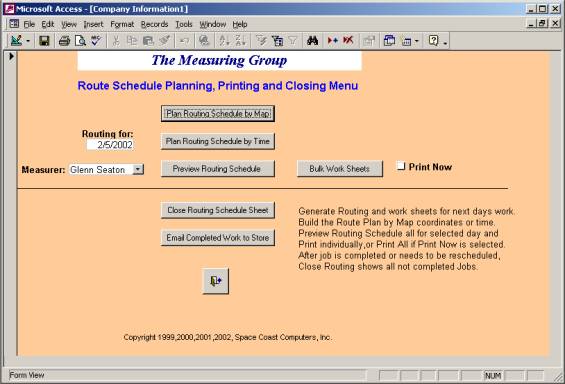Click the Save disk icon in toolbar
Screen dimensions: 565x384
(x=44, y=41)
